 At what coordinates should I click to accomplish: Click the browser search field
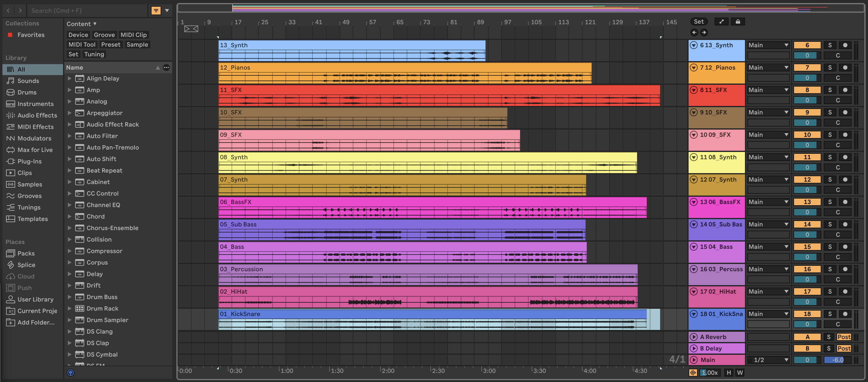[87, 10]
